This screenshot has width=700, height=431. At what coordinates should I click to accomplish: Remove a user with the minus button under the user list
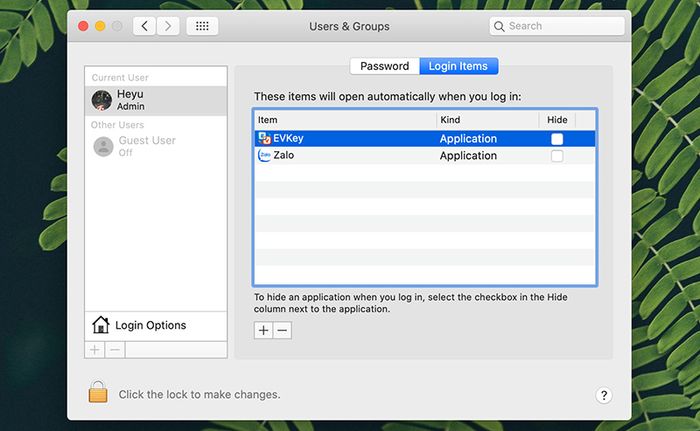click(115, 350)
